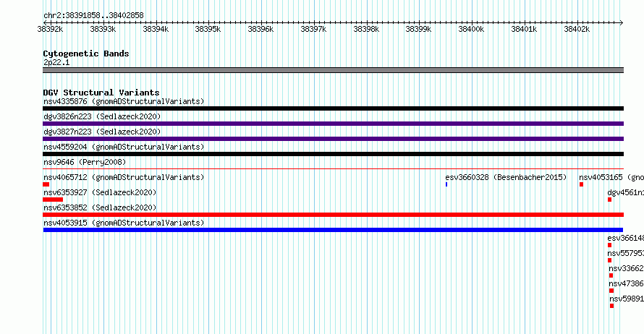This screenshot has height=334, width=644.
Task: Click the 38398k ruler tick label
Action: pyautogui.click(x=366, y=29)
